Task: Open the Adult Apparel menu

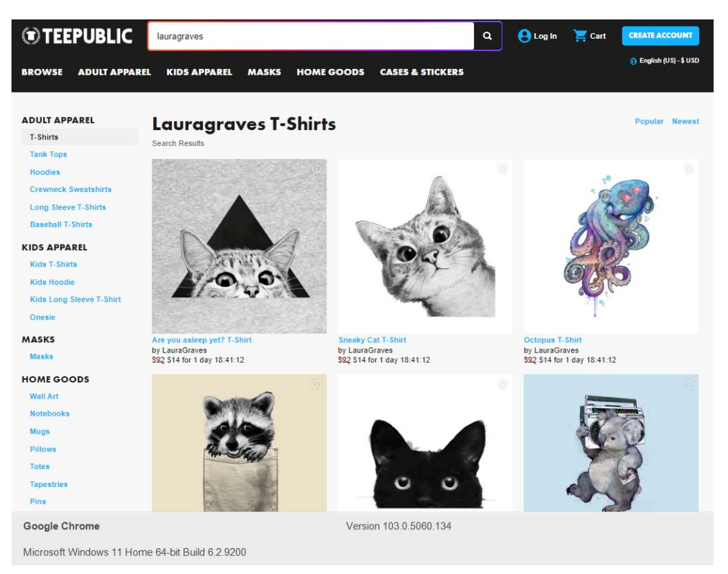Action: tap(114, 72)
